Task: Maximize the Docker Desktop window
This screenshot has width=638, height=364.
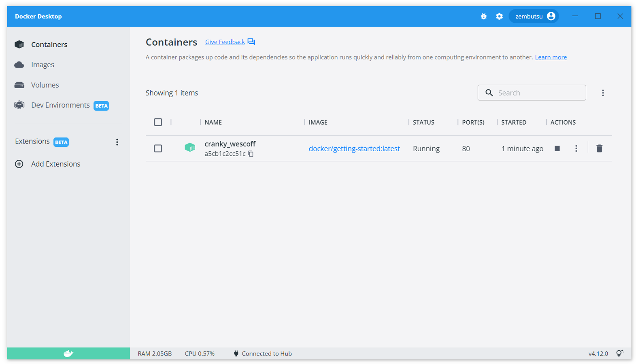Action: coord(598,16)
